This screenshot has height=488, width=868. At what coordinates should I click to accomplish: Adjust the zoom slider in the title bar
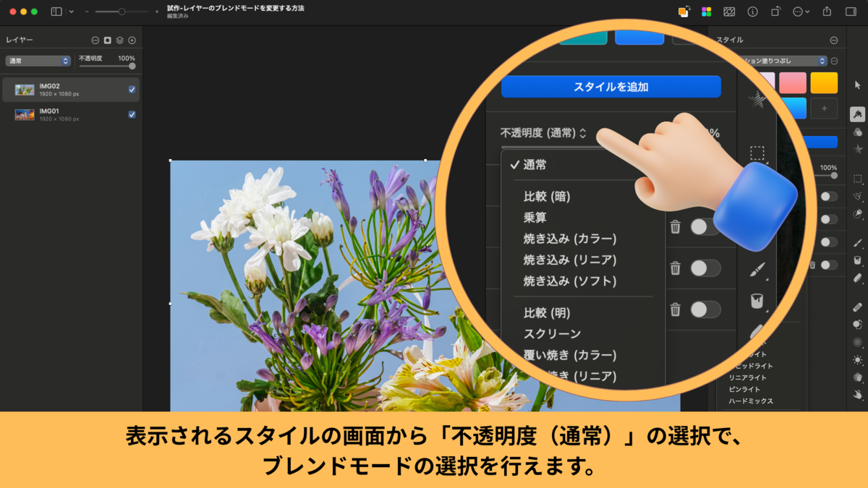coord(122,12)
